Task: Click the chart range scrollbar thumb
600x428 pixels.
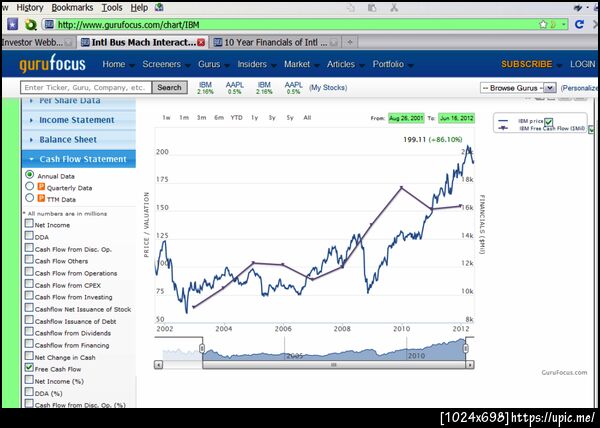Action: (x=334, y=365)
